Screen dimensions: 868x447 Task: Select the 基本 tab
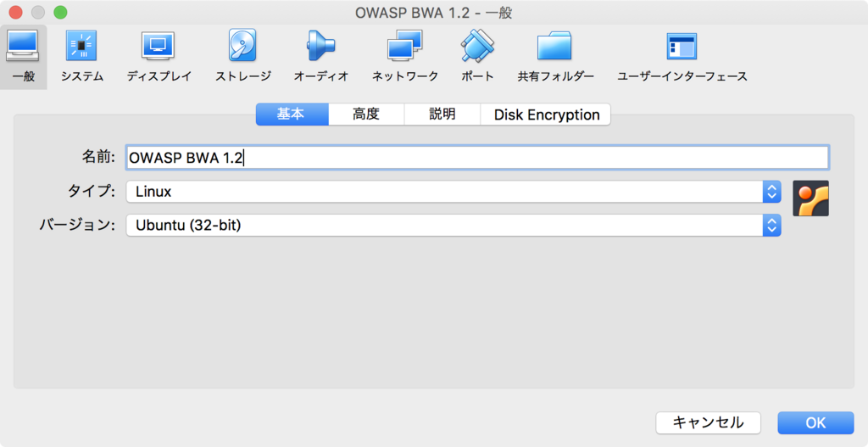292,115
